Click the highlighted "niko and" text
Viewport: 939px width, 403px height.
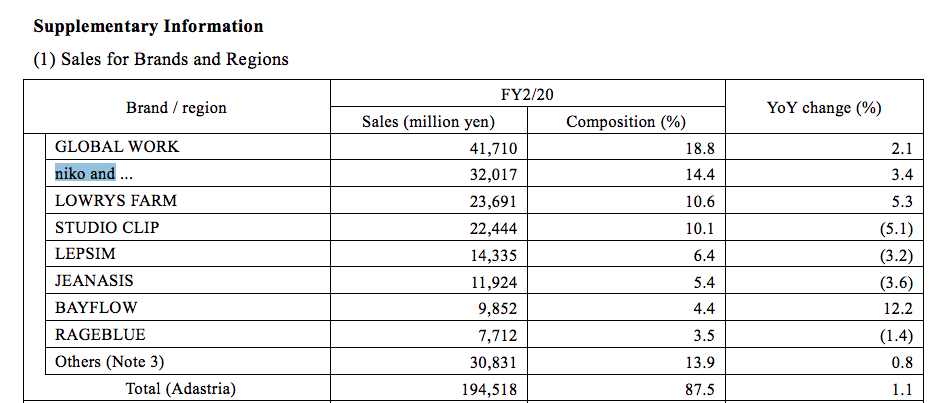coord(85,174)
